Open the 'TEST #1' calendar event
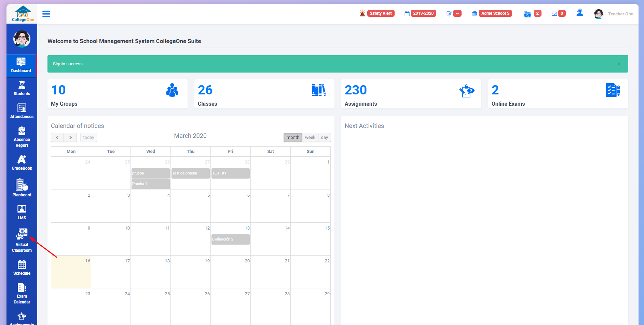 click(231, 173)
